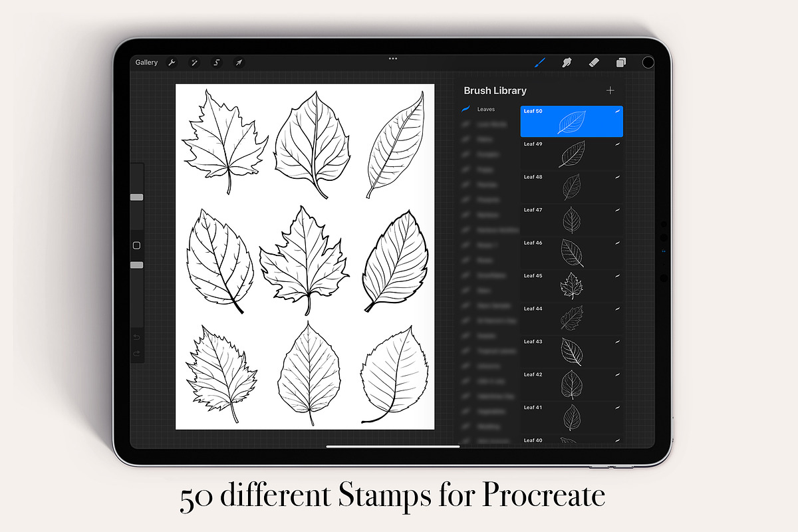The height and width of the screenshot is (532, 798).
Task: Select the Transform arrow tool
Action: pos(238,63)
